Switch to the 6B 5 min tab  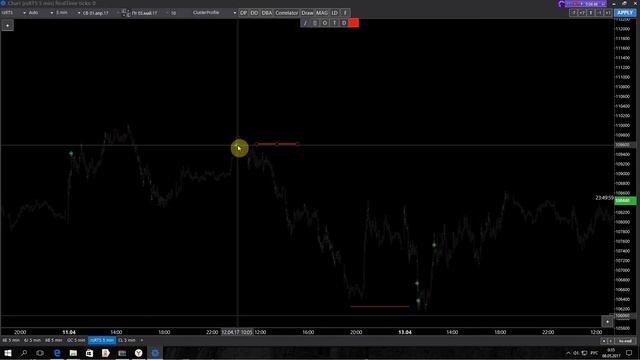click(54, 340)
